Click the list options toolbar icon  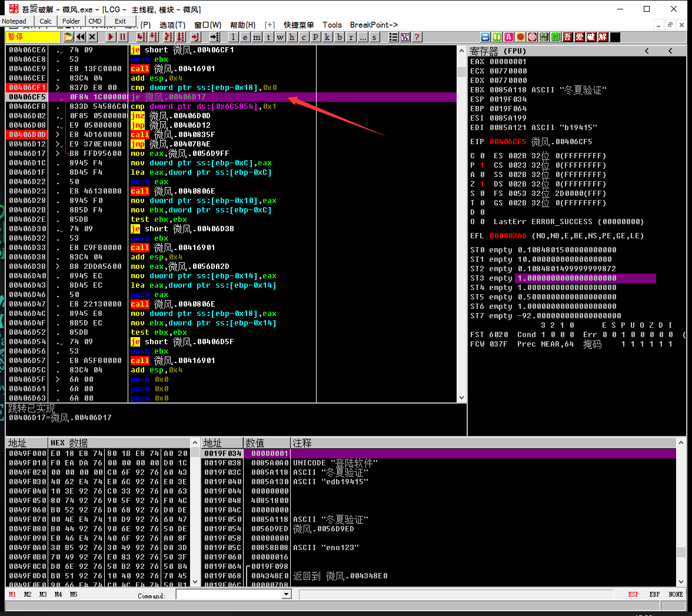[393, 37]
